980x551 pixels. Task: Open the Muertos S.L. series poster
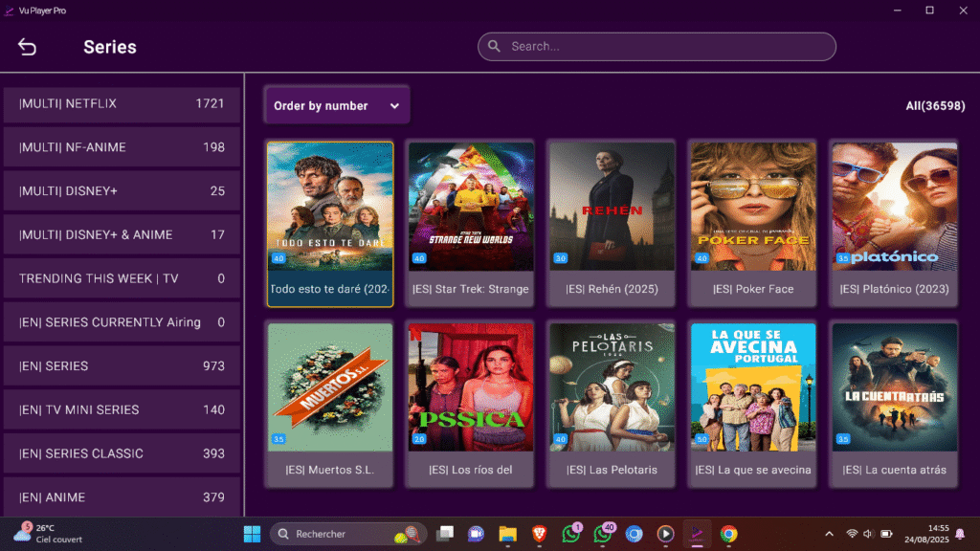point(330,387)
